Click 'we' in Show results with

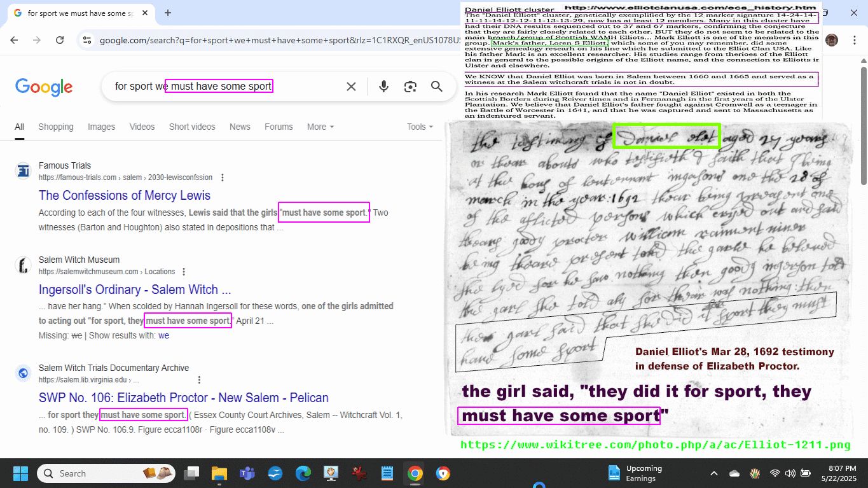click(163, 335)
